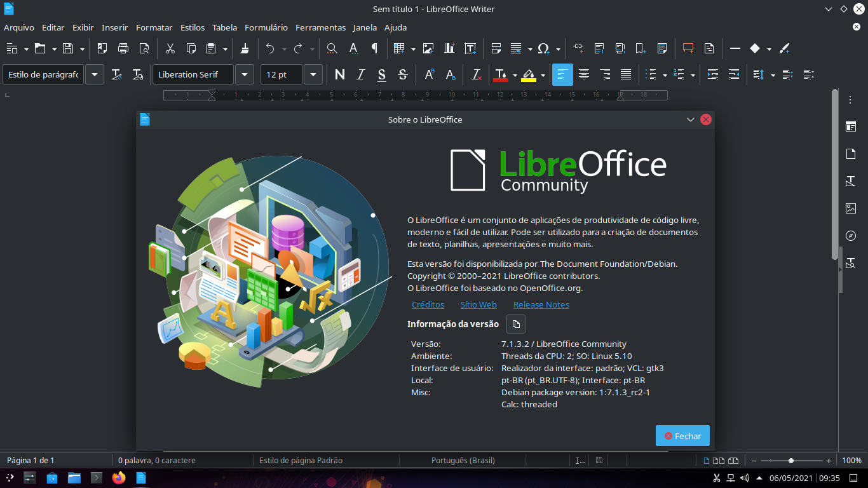Expand the Liberation Serif font dropdown
Viewport: 868px width, 488px height.
tap(245, 75)
